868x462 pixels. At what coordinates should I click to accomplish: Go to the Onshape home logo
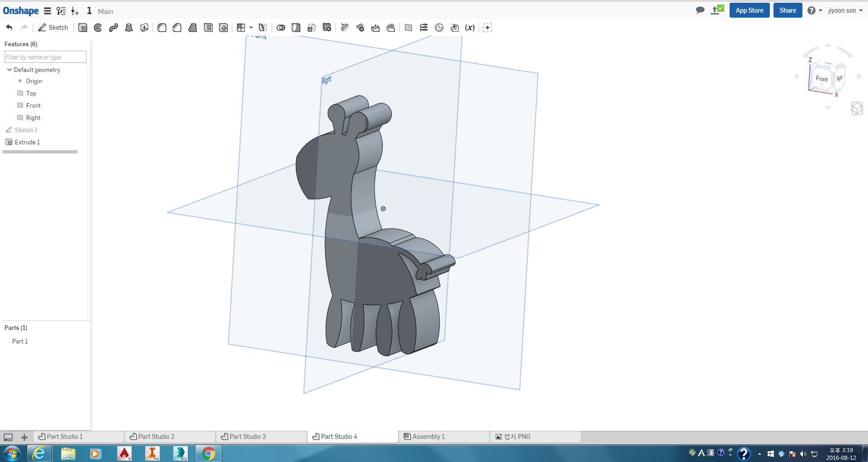[x=21, y=11]
